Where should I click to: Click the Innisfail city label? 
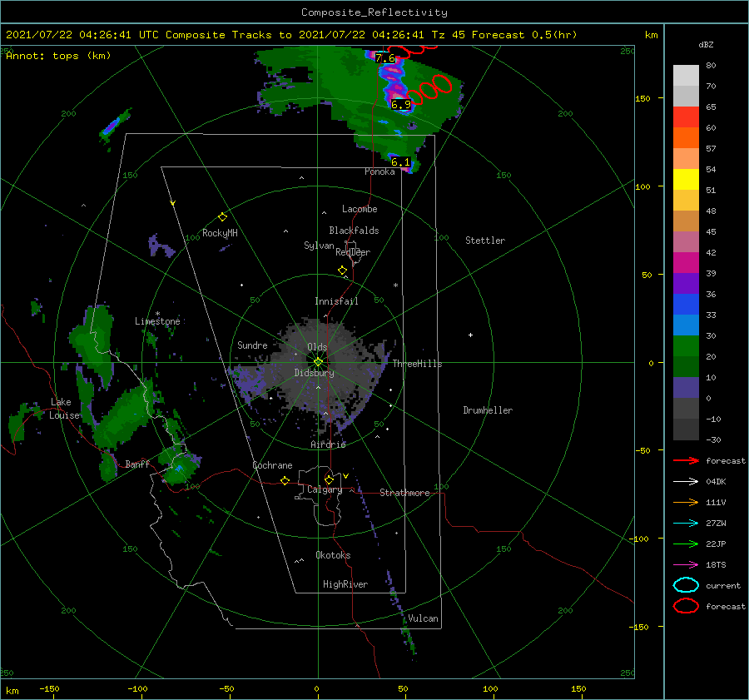click(336, 301)
